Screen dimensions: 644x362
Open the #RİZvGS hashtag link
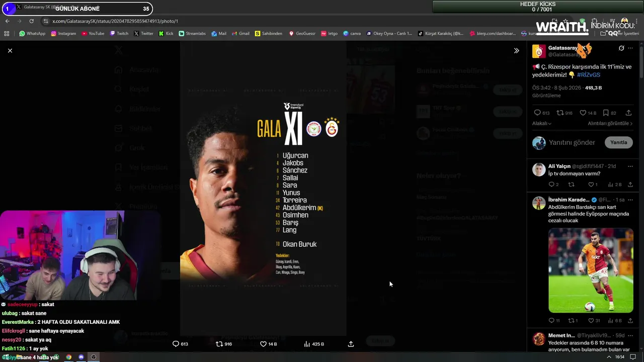click(x=589, y=75)
